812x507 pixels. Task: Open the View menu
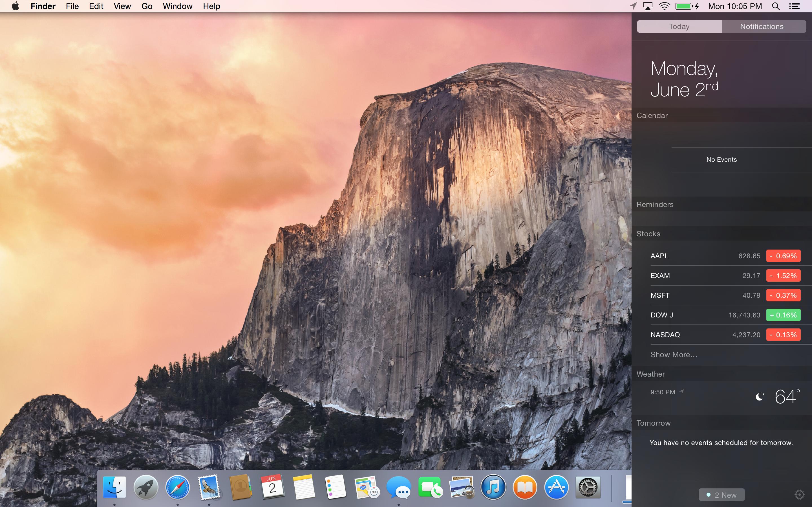(122, 6)
